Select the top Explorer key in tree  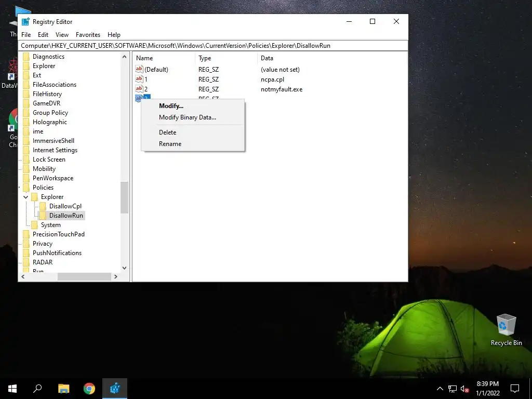tap(44, 66)
